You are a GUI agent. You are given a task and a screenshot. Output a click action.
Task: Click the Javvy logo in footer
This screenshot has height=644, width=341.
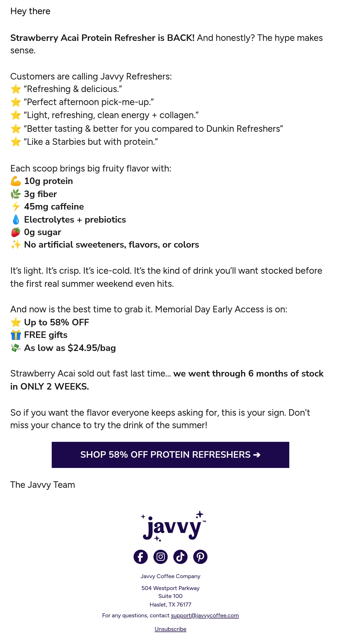pyautogui.click(x=173, y=526)
